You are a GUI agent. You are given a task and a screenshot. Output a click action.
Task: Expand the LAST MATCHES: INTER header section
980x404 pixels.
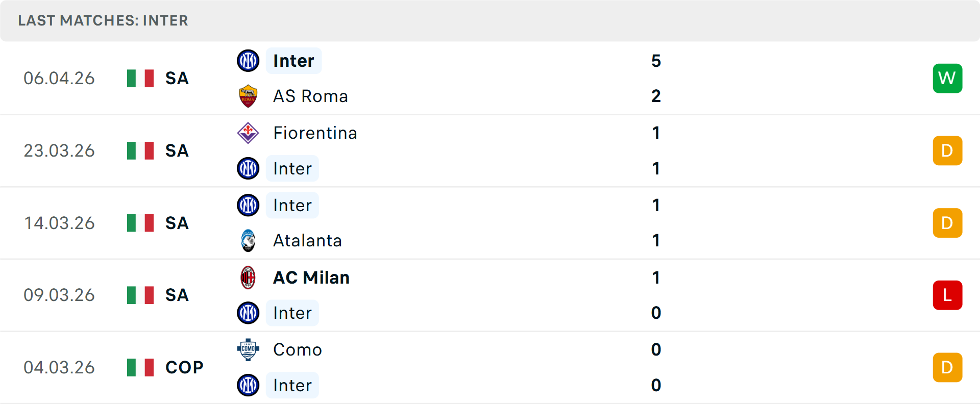[x=103, y=20]
